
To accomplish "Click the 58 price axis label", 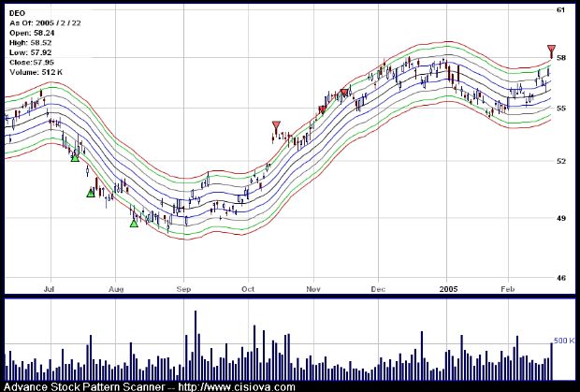I will click(x=560, y=58).
